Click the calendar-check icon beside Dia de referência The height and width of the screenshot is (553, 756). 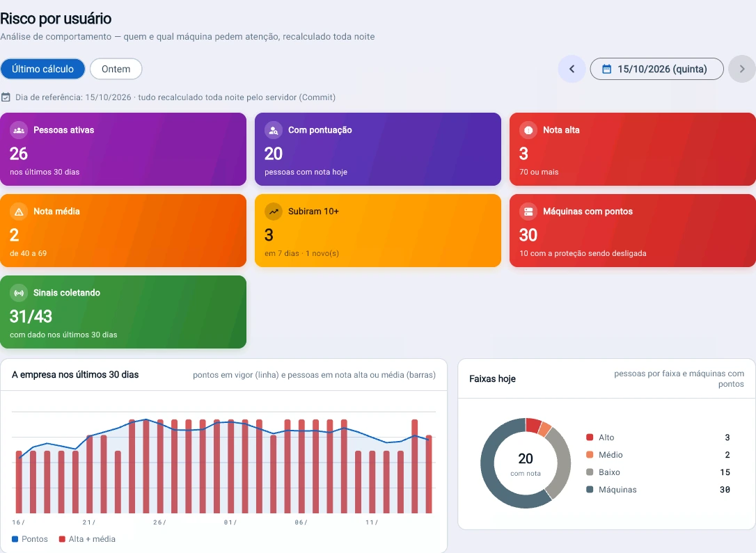6,97
